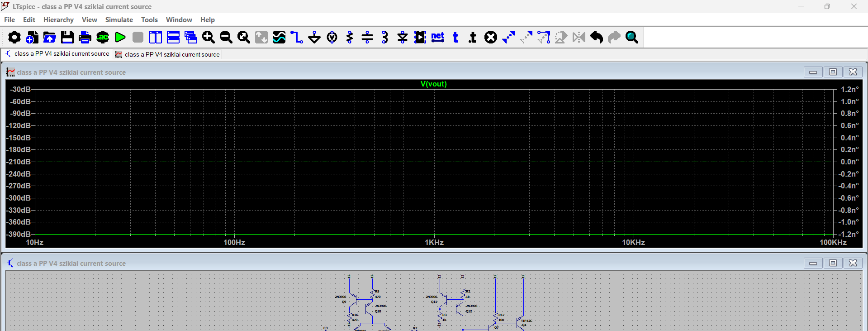
Task: Open the Simulate menu
Action: [119, 20]
